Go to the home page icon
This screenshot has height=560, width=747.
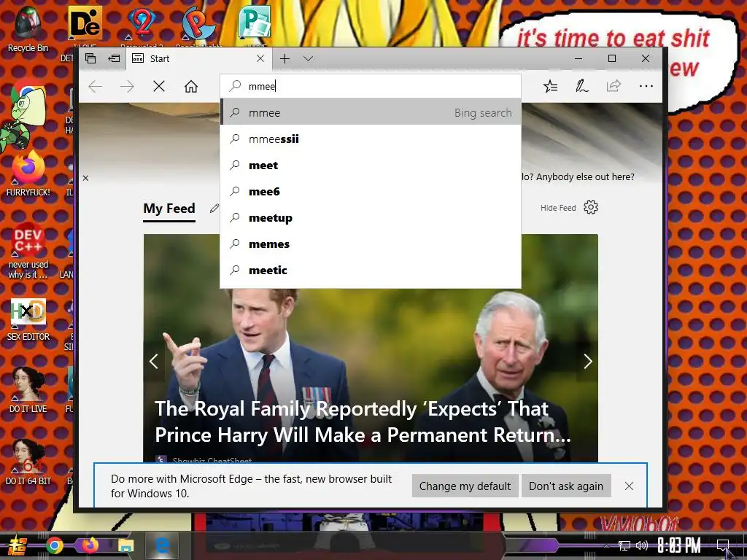tap(191, 86)
